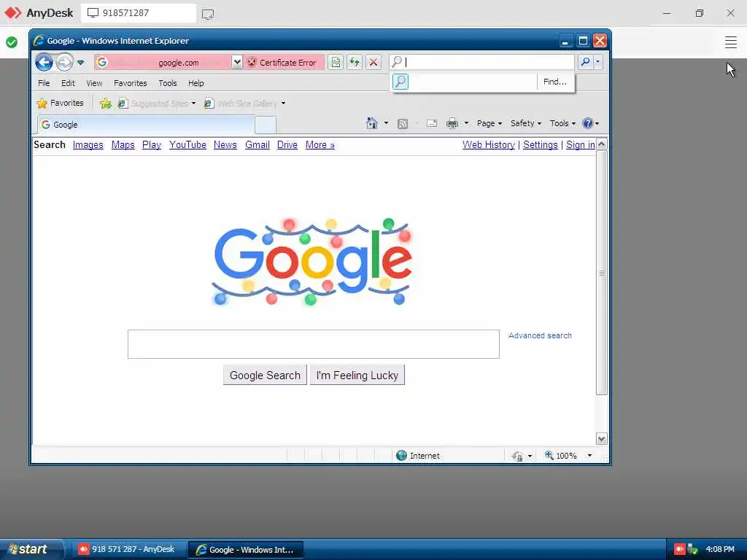Open the Safety command bar menu

(526, 123)
